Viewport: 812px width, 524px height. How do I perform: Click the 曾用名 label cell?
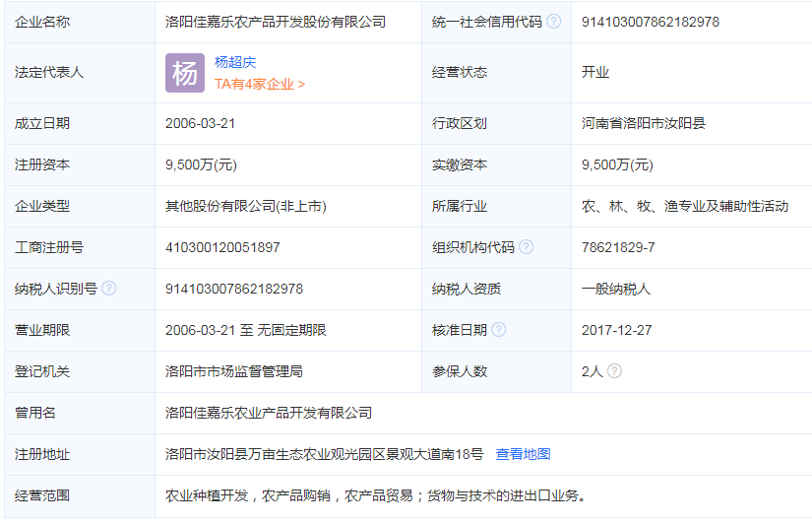tap(80, 413)
